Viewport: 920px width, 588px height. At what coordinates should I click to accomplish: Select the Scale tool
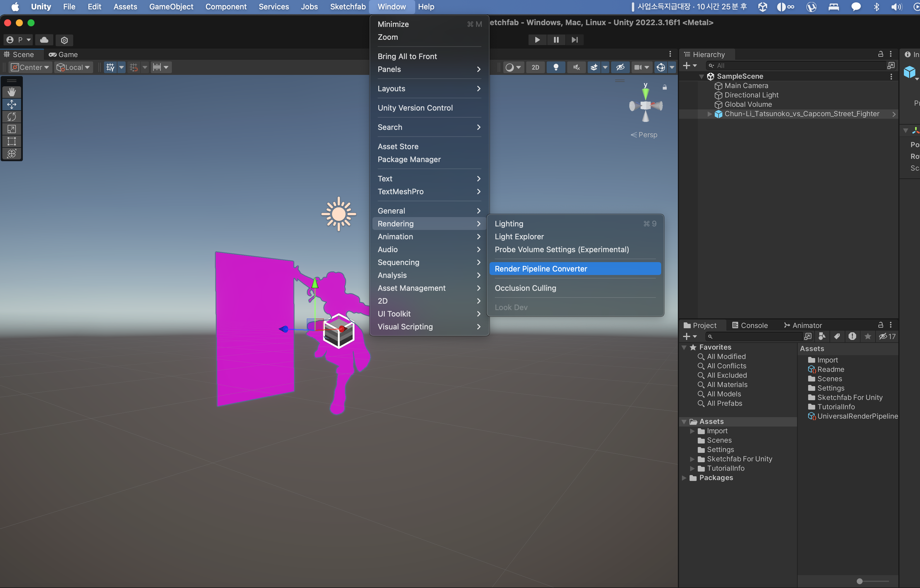(11, 129)
